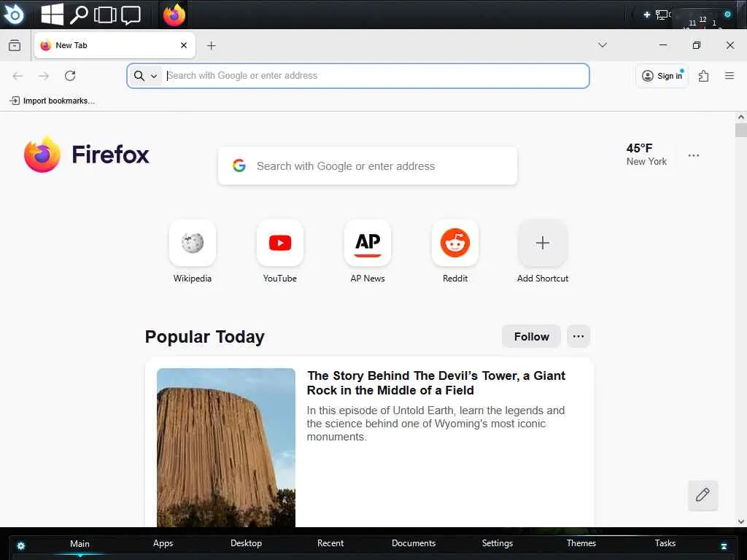Click the blue swirl logo at top-left
747x560 pixels.
[x=14, y=15]
